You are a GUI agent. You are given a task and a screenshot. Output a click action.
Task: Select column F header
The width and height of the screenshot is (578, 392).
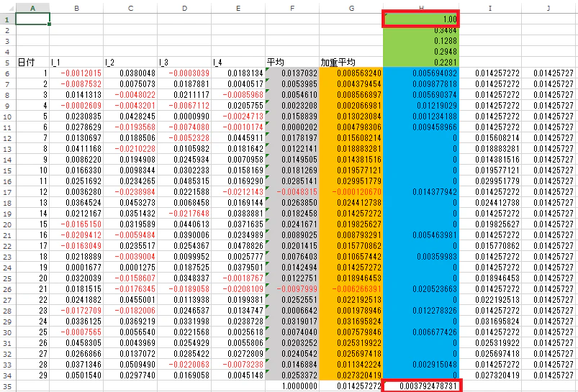(x=292, y=8)
